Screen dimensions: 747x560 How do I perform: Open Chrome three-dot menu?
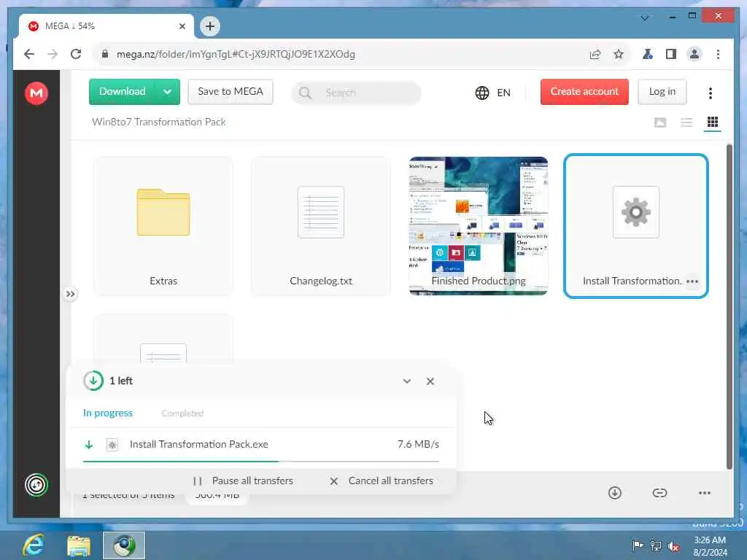pyautogui.click(x=718, y=54)
